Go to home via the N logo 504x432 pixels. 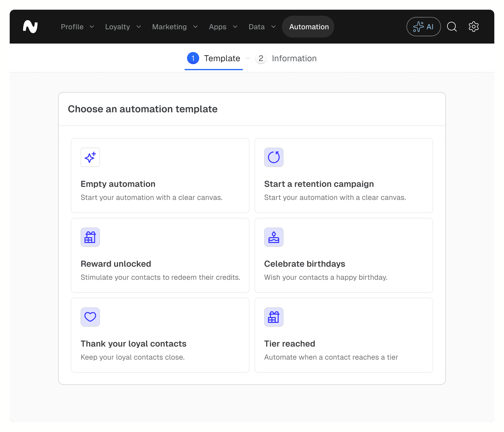pyautogui.click(x=30, y=27)
